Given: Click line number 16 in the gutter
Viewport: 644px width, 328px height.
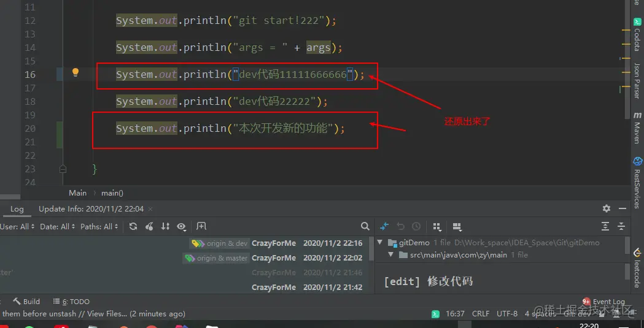Looking at the screenshot, I should [30, 74].
